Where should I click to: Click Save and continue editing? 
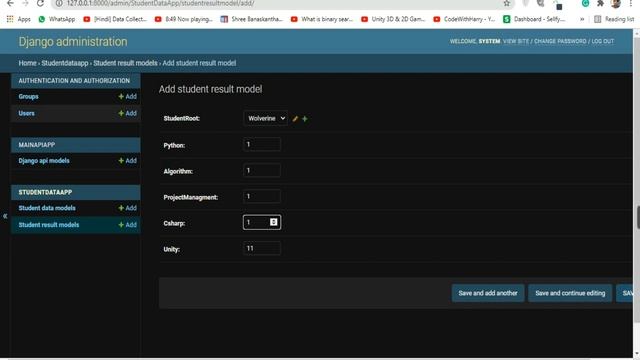point(570,293)
